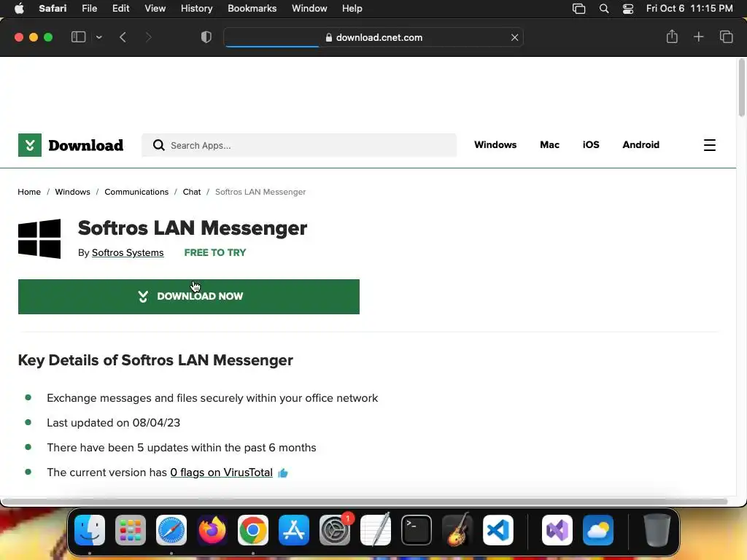Click the date and time in menu bar

point(689,8)
